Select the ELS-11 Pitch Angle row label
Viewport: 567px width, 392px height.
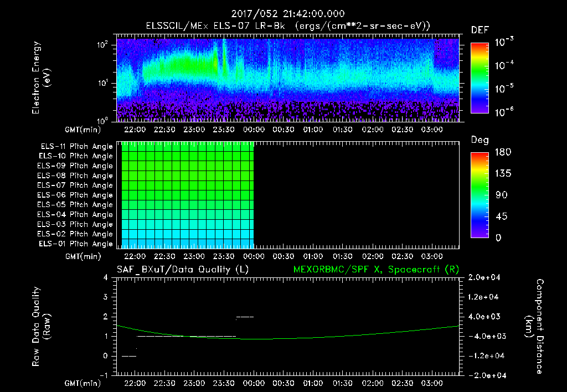pyautogui.click(x=75, y=147)
